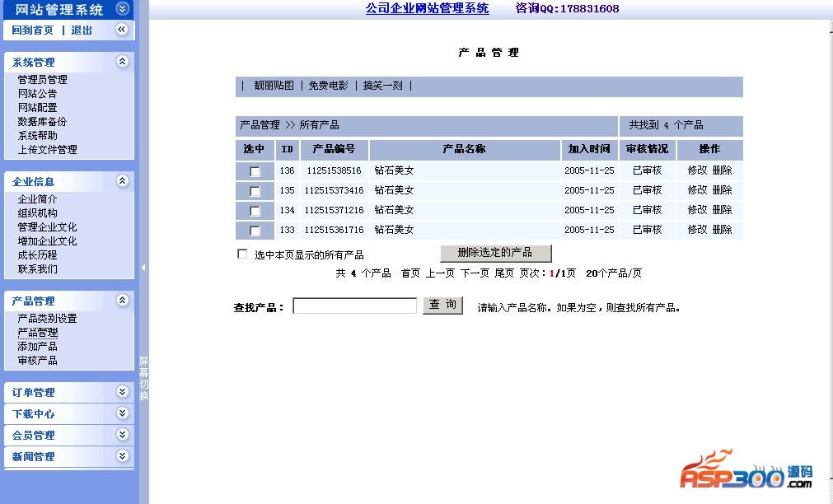Check the box for product ID 135
Screen dimensions: 833x504
pyautogui.click(x=255, y=191)
